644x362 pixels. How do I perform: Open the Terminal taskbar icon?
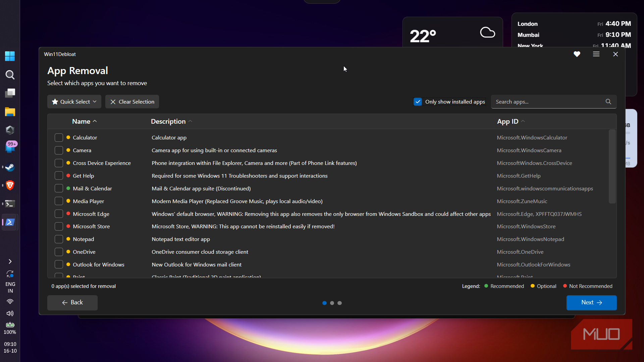tap(10, 204)
